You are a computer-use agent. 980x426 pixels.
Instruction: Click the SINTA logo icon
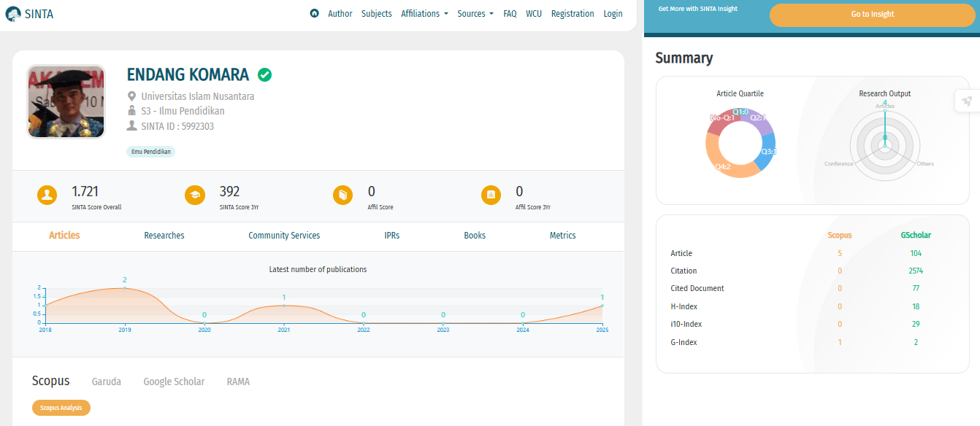click(13, 14)
